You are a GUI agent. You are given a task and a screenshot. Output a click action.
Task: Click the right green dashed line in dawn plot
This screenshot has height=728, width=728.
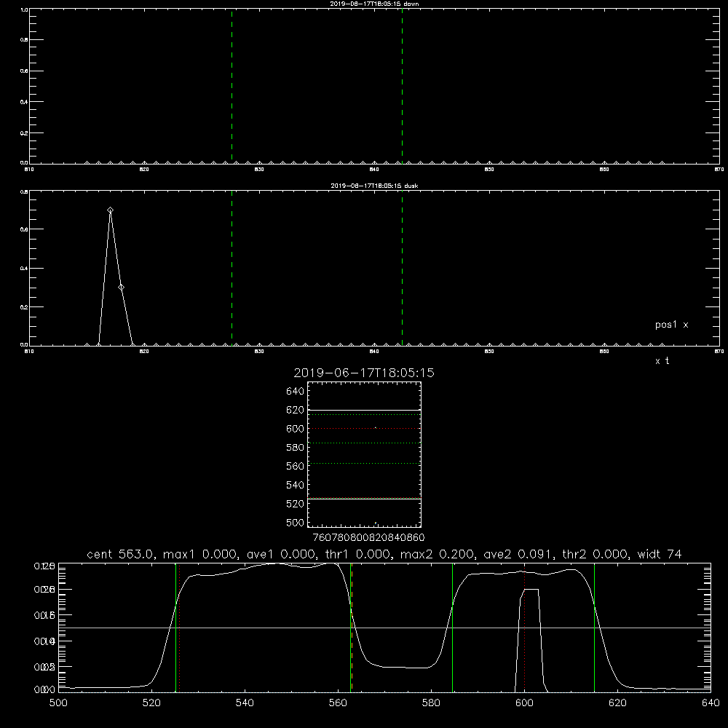402,86
